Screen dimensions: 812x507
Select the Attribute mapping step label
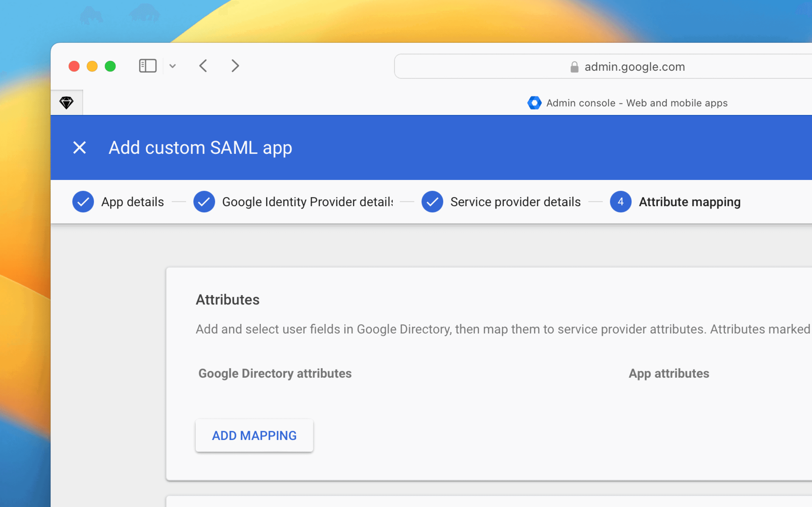pyautogui.click(x=690, y=202)
